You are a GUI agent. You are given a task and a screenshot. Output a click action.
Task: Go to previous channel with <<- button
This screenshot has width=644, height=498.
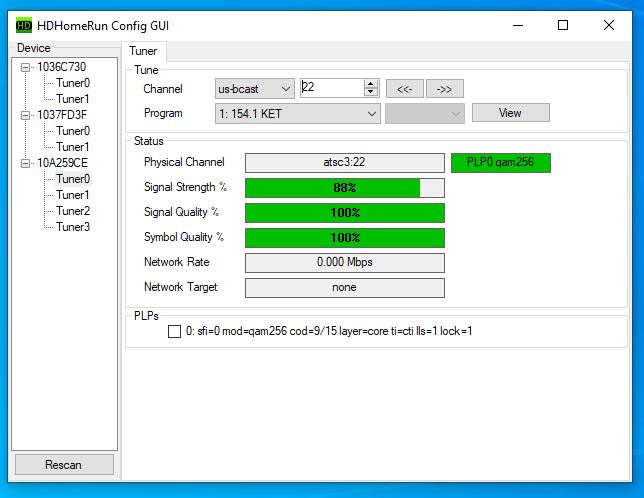404,89
